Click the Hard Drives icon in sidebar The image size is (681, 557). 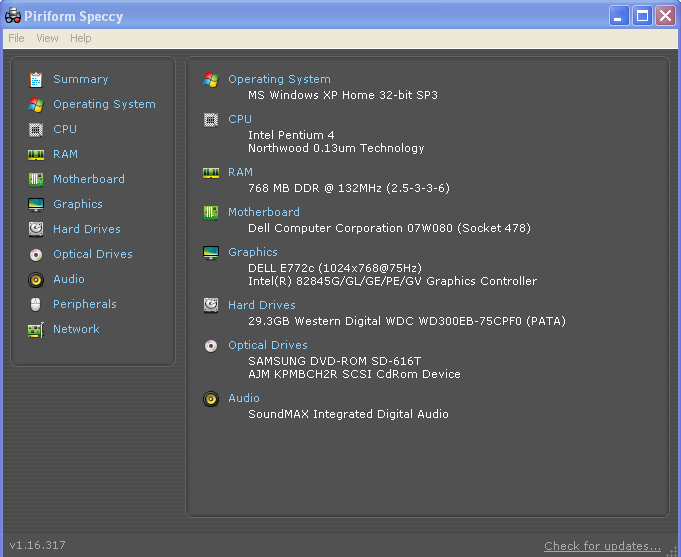click(x=36, y=229)
